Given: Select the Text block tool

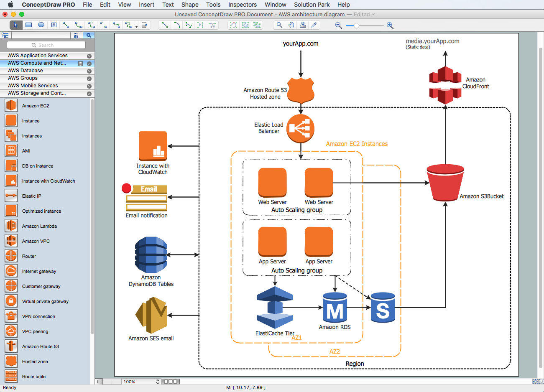Looking at the screenshot, I should (x=54, y=25).
